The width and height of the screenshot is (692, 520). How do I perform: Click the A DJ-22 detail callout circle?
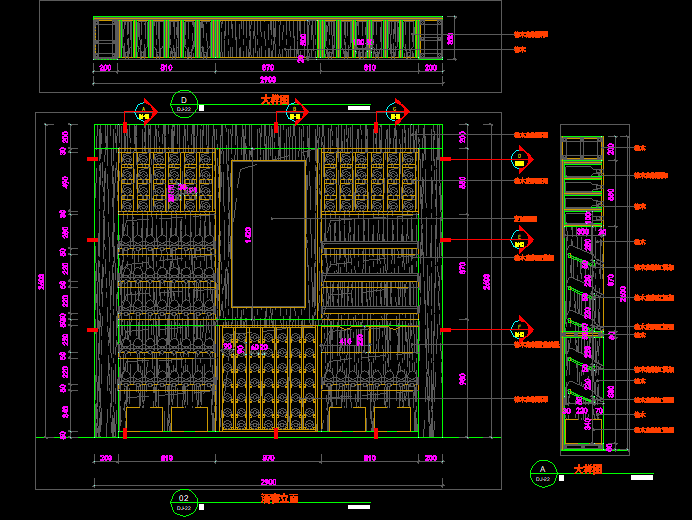point(543,474)
